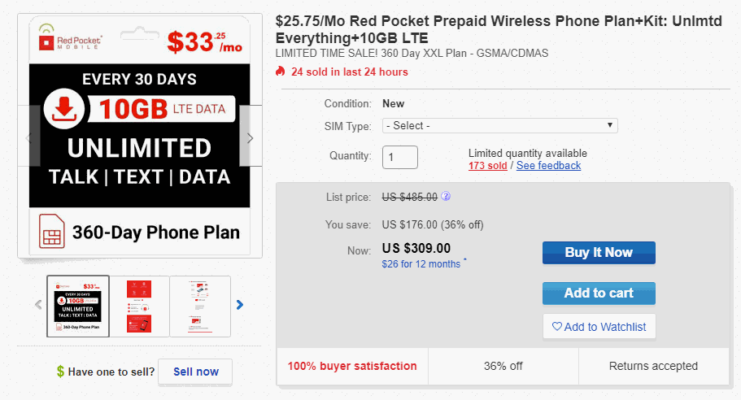The height and width of the screenshot is (400, 741).
Task: Add item to Watchlist
Action: pos(598,326)
